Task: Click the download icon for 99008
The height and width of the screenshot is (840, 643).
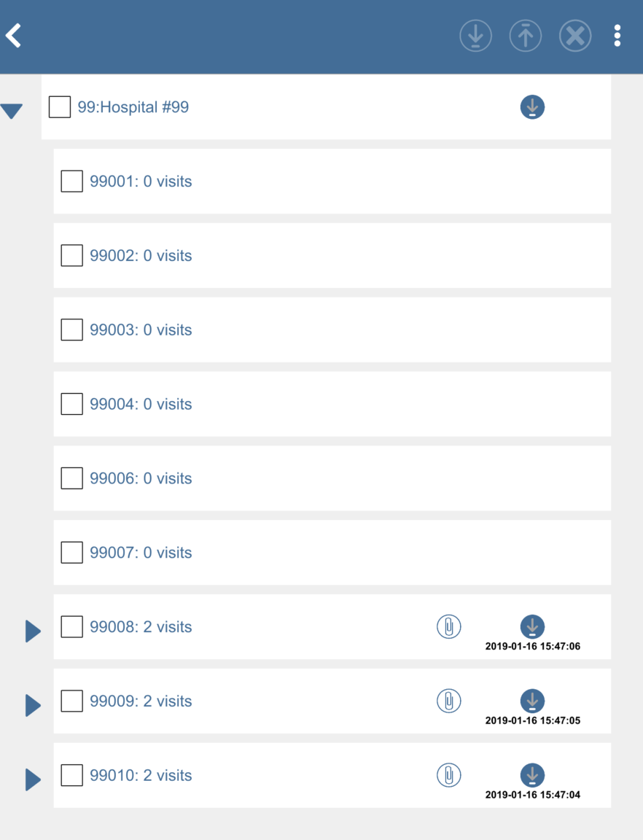Action: (532, 626)
